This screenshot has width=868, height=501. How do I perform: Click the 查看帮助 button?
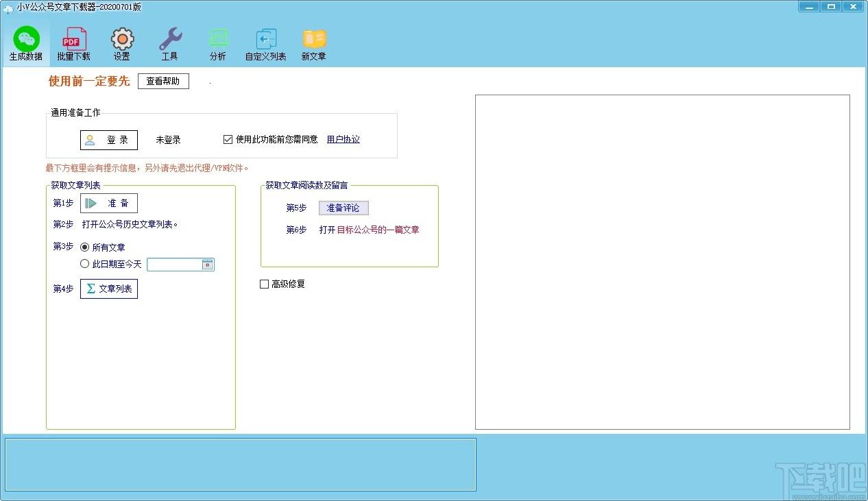(163, 81)
